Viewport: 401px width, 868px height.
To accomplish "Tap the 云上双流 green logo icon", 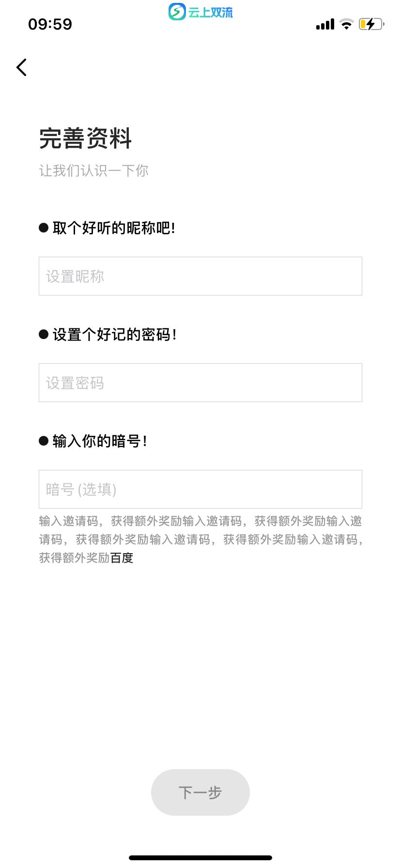I will point(177,12).
